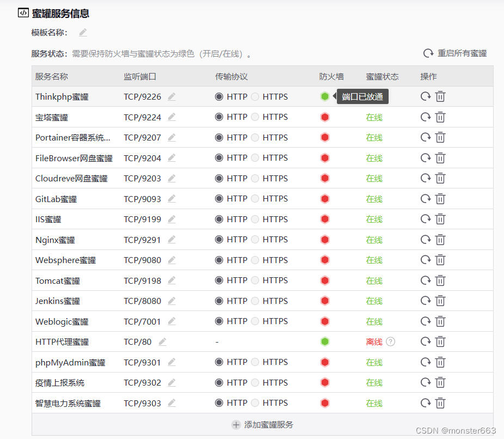The width and height of the screenshot is (504, 439).
Task: Edit port TCP/9207 of Portainer honeypot
Action: (x=171, y=138)
